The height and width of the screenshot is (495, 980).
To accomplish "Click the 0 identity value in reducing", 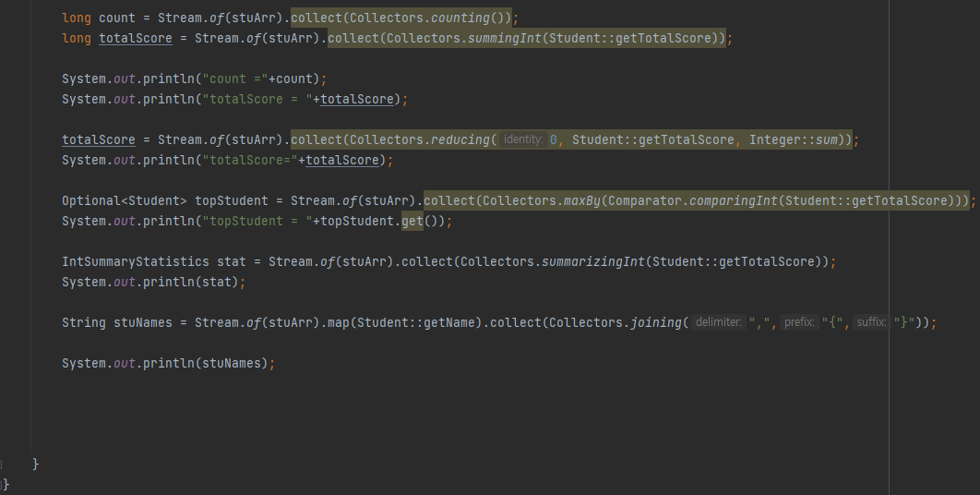I will pyautogui.click(x=553, y=139).
